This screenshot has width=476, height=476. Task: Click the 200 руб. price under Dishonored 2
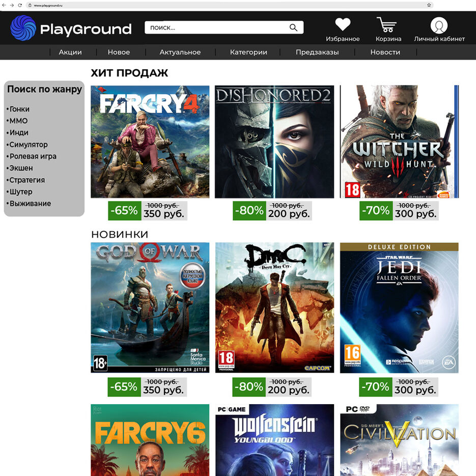(x=289, y=214)
